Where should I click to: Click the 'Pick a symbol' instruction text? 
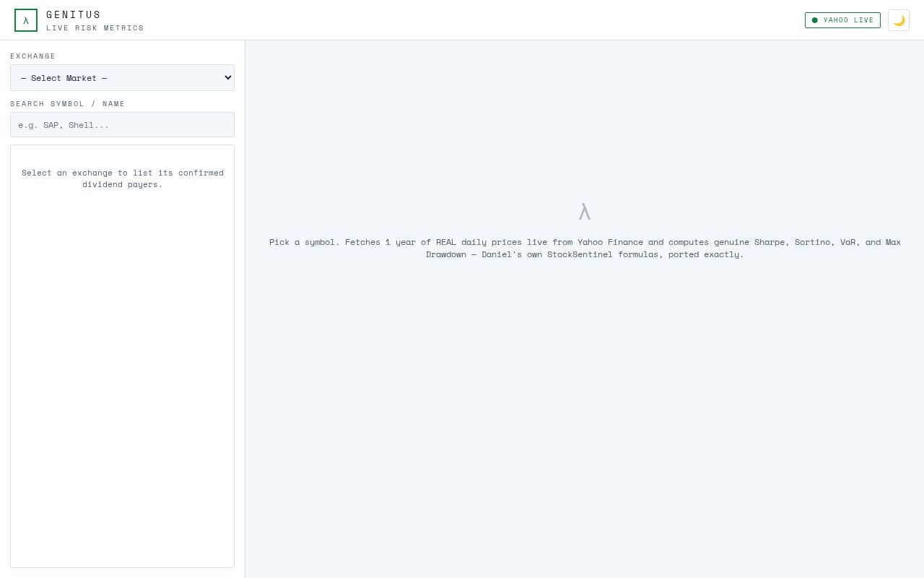click(585, 248)
